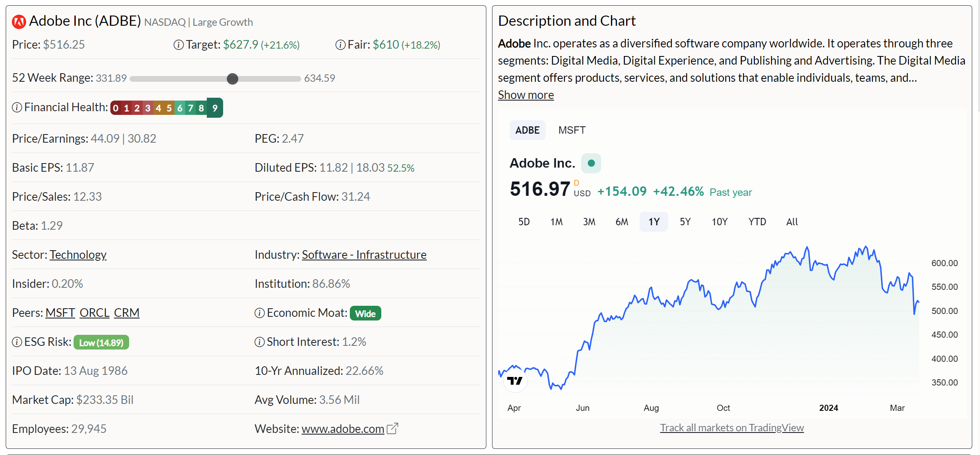The height and width of the screenshot is (455, 980).
Task: Click the Beta 1.29 value
Action: [x=51, y=226]
